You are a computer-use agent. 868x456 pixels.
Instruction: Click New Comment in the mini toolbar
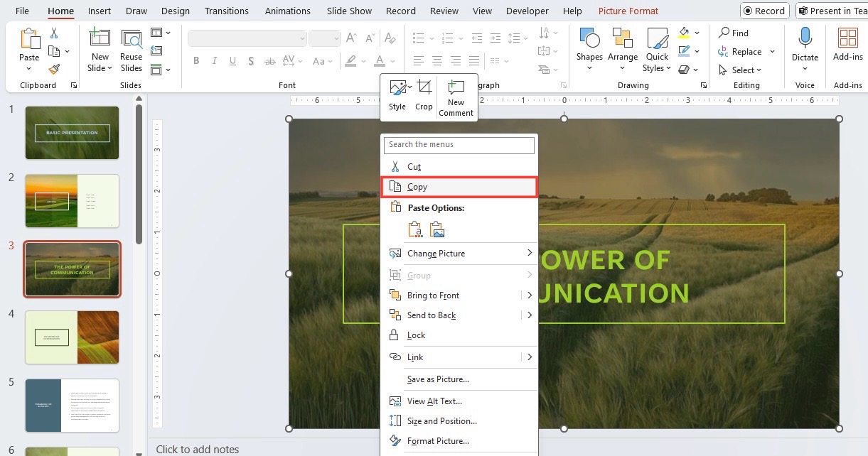[456, 97]
